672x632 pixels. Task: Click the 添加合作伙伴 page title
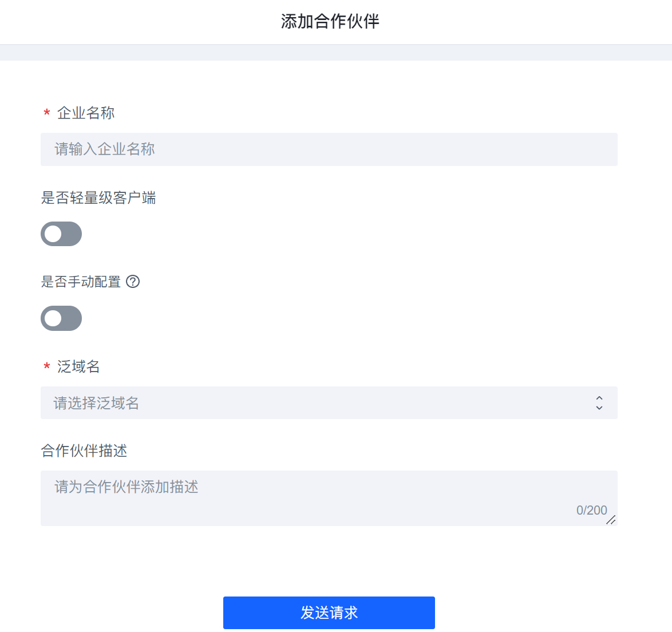[x=330, y=21]
